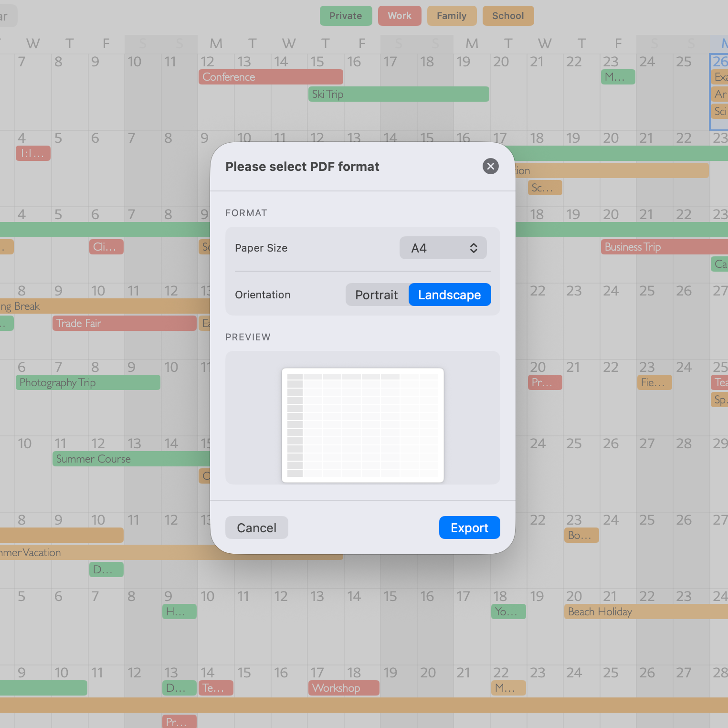This screenshot has height=728, width=728.
Task: Select the Ski Trip event
Action: (398, 94)
